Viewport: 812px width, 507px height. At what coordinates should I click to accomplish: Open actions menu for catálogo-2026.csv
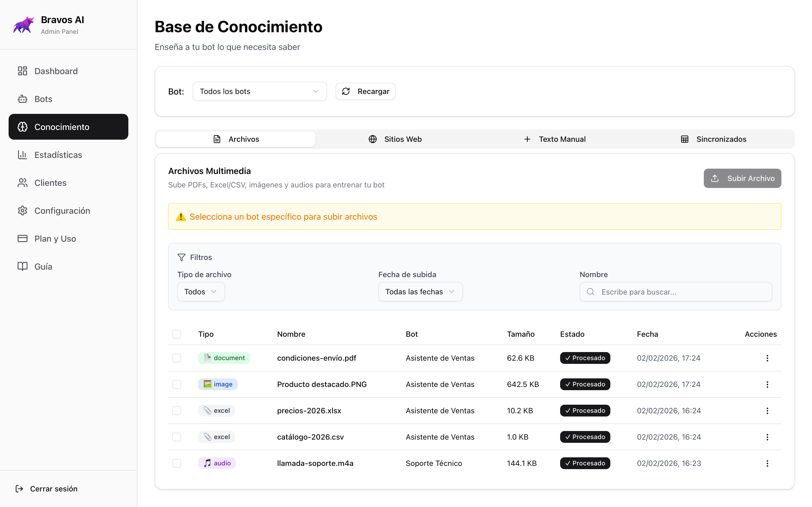(767, 437)
